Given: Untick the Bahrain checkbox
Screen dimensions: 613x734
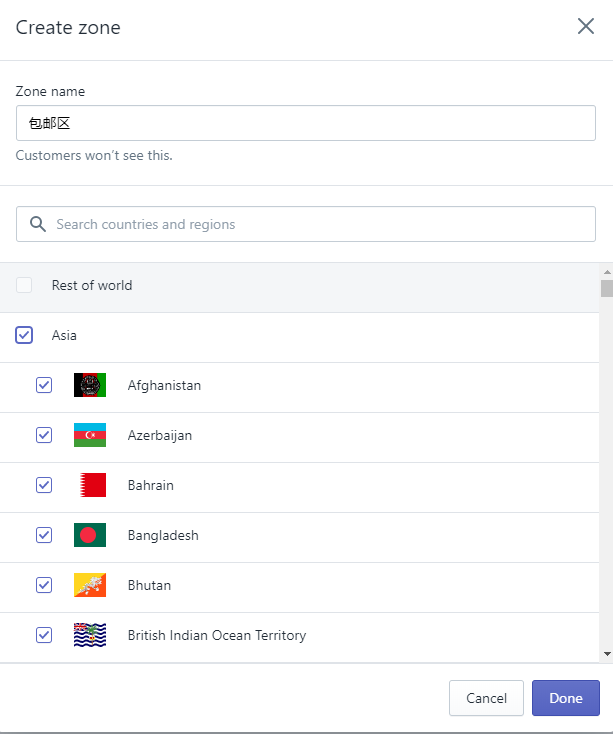Looking at the screenshot, I should click(x=44, y=485).
